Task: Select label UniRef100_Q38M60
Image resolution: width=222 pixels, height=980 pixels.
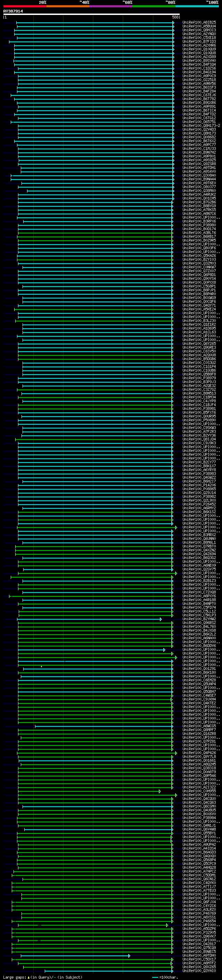Action: [199, 191]
